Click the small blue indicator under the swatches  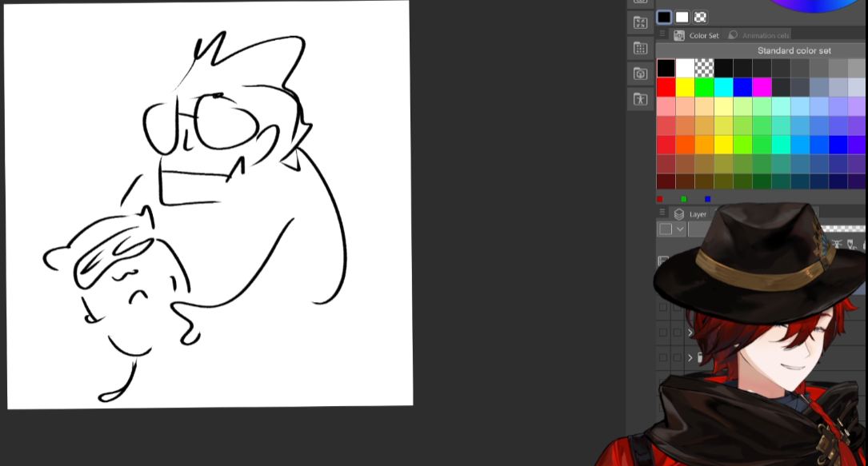[x=707, y=199]
